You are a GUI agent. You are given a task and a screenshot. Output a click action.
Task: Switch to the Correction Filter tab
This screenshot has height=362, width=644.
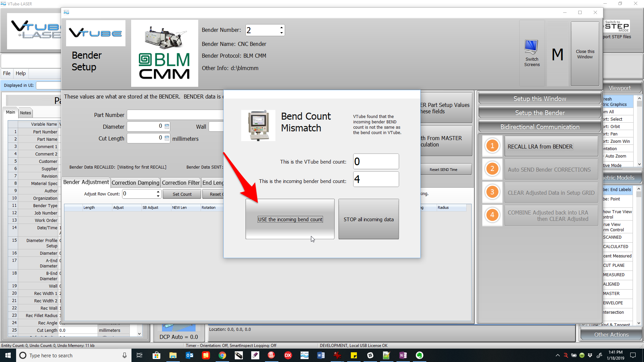[x=181, y=183]
